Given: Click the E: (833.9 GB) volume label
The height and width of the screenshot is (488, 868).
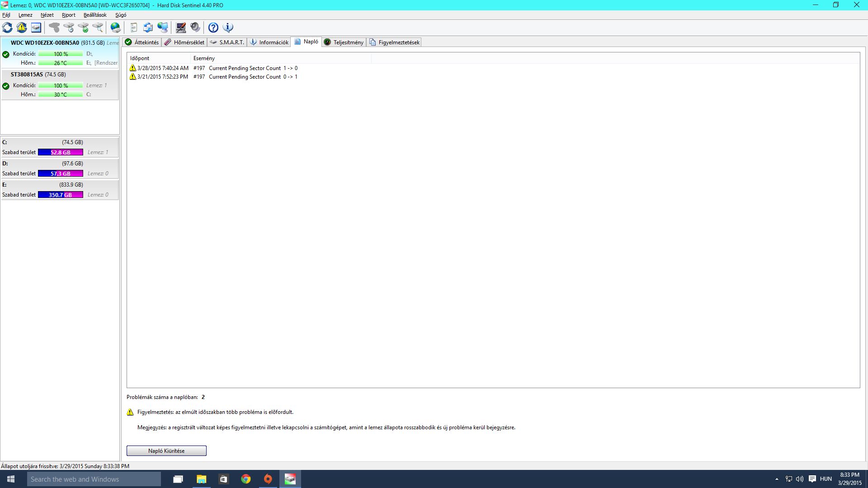Looking at the screenshot, I should pyautogui.click(x=42, y=185).
